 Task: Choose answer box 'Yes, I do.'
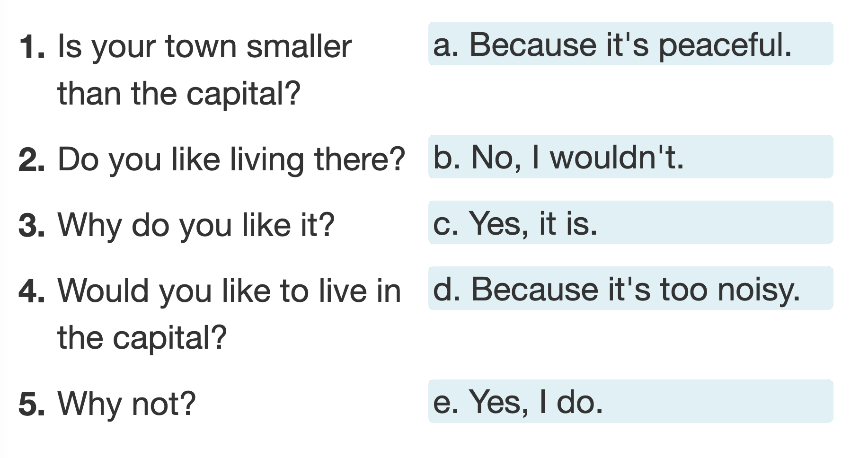click(630, 401)
